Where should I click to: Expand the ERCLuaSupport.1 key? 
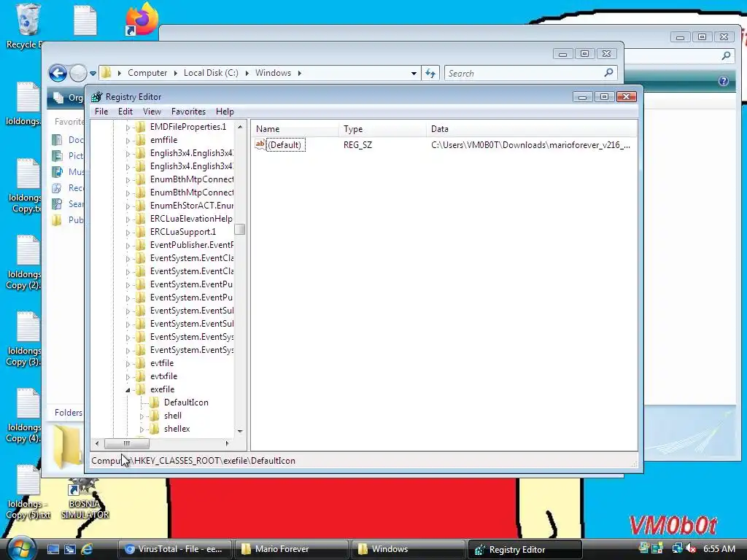coord(128,233)
